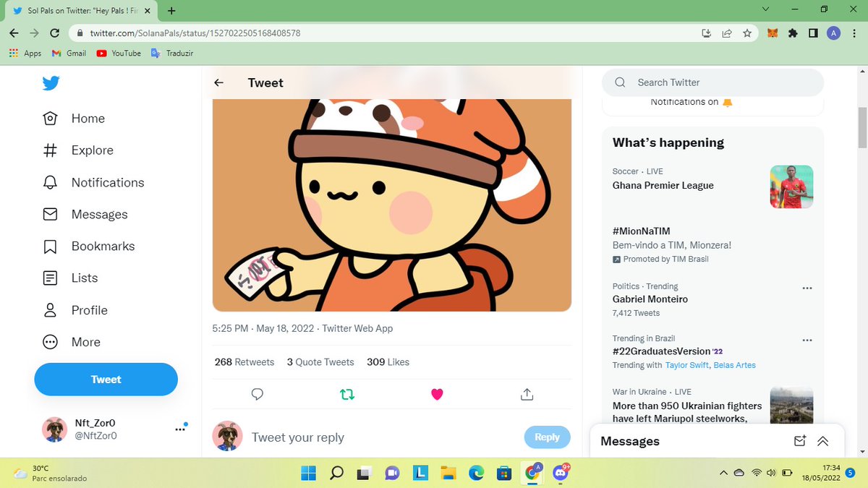Open the red panda tweet image
The width and height of the screenshot is (868, 488).
(392, 205)
